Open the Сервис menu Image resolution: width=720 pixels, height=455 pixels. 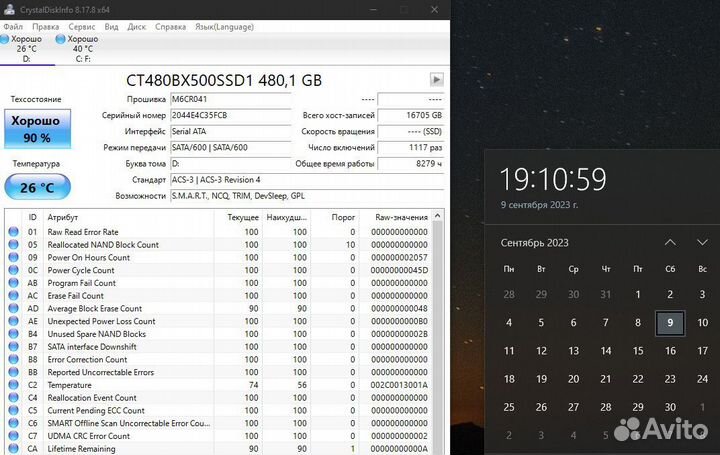point(81,27)
